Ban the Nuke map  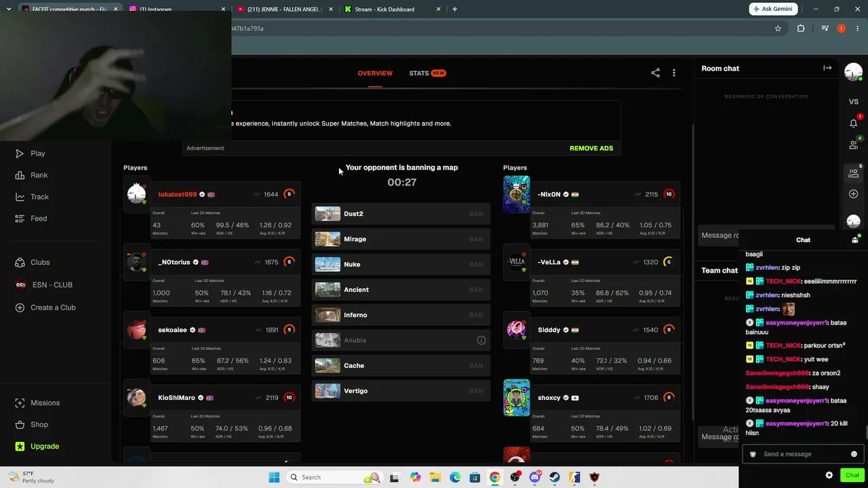pyautogui.click(x=476, y=264)
